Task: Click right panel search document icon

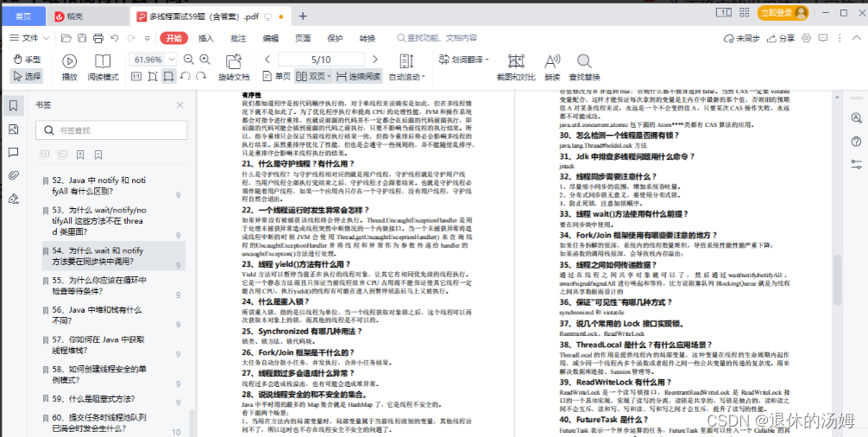Action: (x=857, y=117)
